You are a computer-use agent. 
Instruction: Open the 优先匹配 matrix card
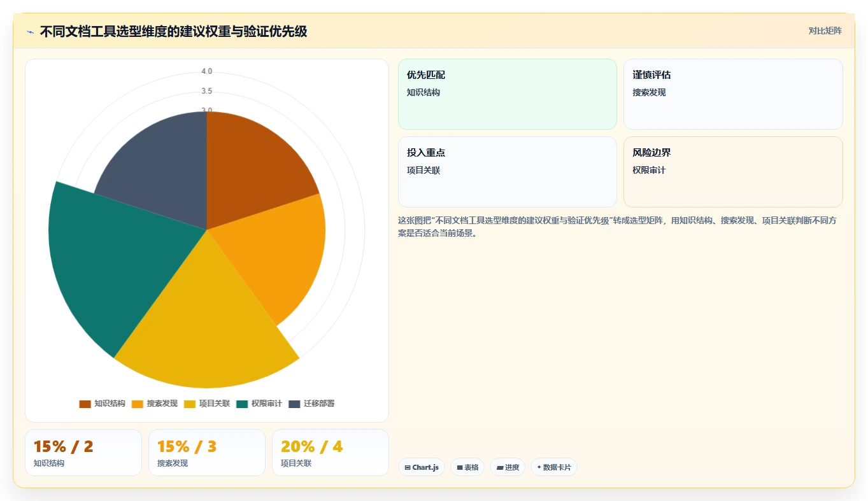click(508, 94)
